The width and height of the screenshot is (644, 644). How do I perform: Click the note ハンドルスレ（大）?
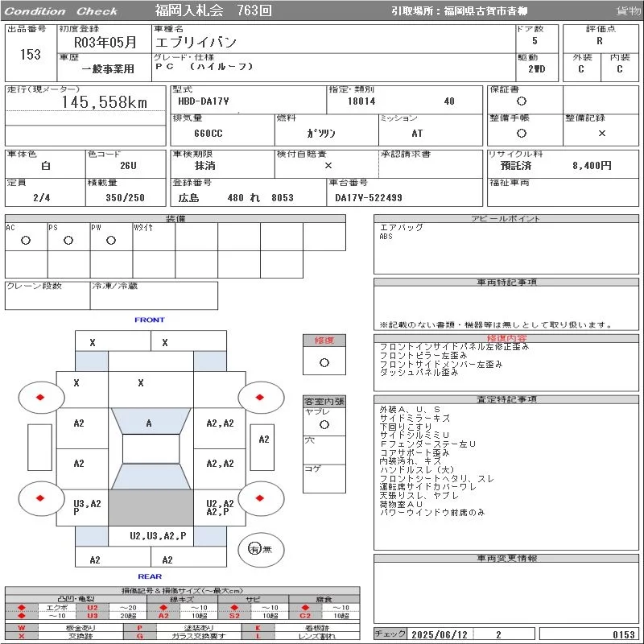click(417, 470)
